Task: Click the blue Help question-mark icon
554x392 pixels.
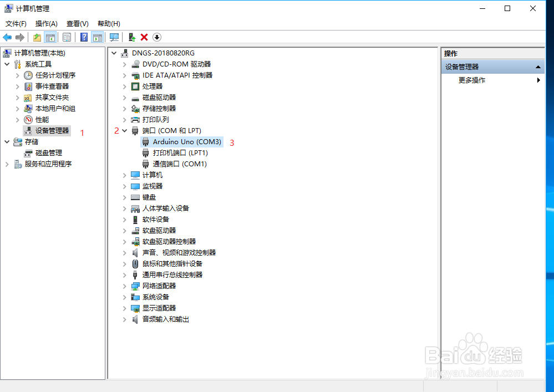Action: click(84, 37)
